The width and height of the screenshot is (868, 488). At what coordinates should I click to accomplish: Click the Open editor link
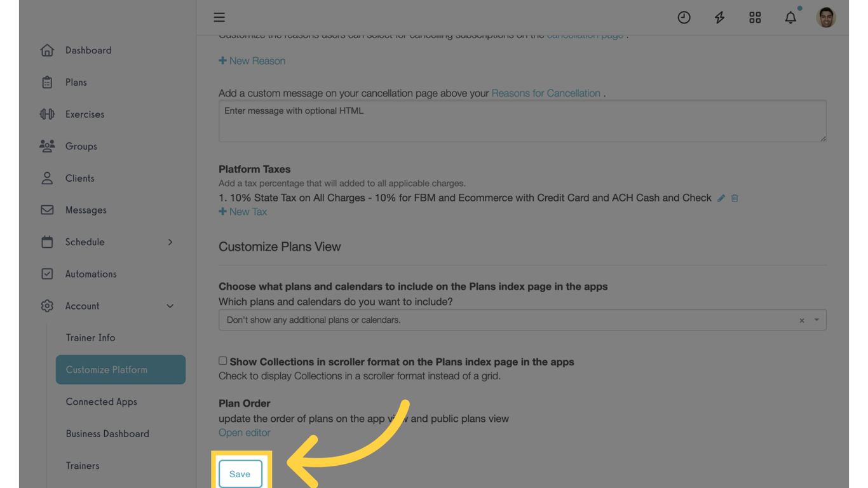point(245,433)
